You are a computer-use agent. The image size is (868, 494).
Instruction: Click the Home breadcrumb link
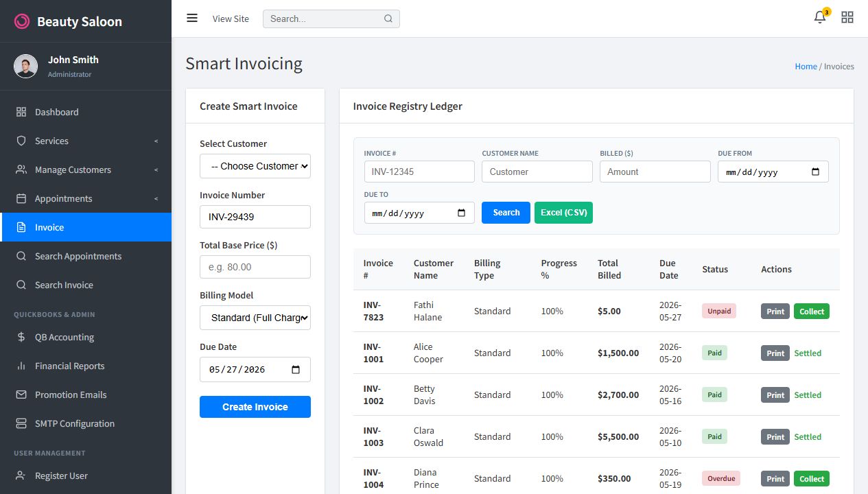pyautogui.click(x=806, y=67)
